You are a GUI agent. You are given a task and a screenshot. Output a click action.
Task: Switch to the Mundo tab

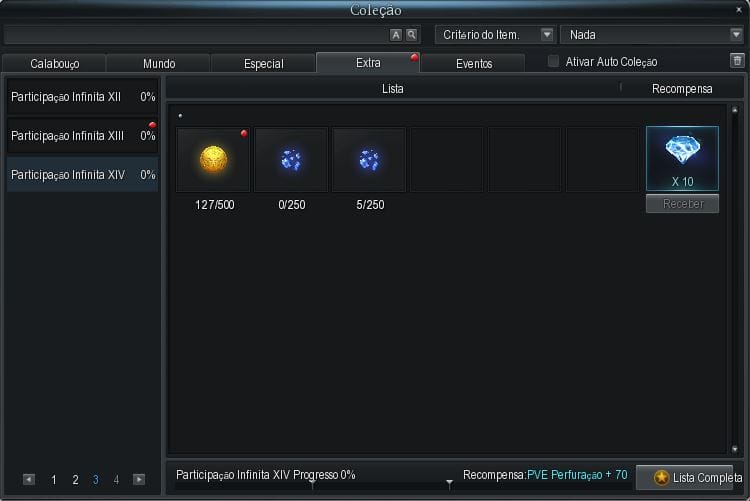tap(159, 64)
